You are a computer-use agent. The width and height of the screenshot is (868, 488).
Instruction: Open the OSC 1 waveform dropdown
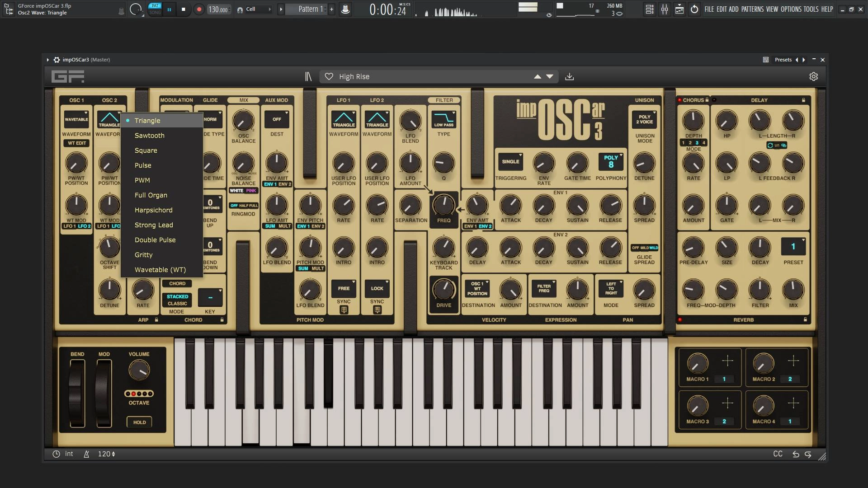[x=76, y=119]
